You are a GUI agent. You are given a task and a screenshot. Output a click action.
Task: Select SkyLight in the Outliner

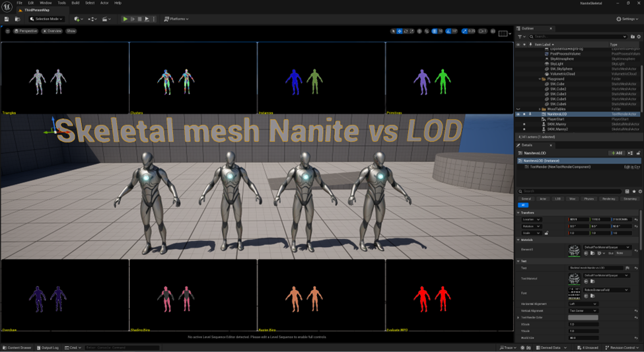point(557,63)
